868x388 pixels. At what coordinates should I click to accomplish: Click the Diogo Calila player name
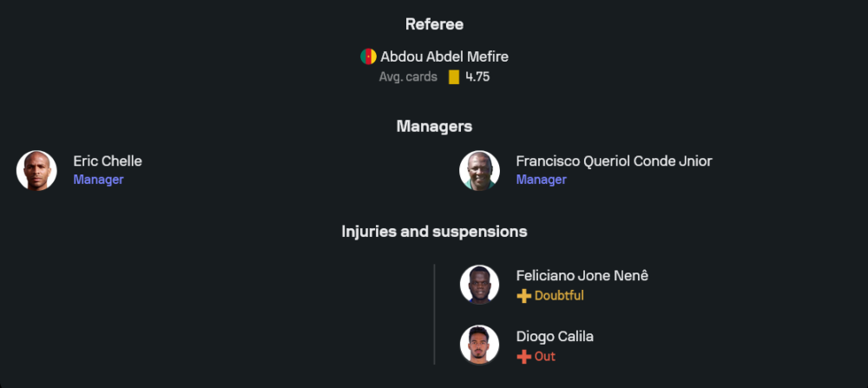point(555,337)
